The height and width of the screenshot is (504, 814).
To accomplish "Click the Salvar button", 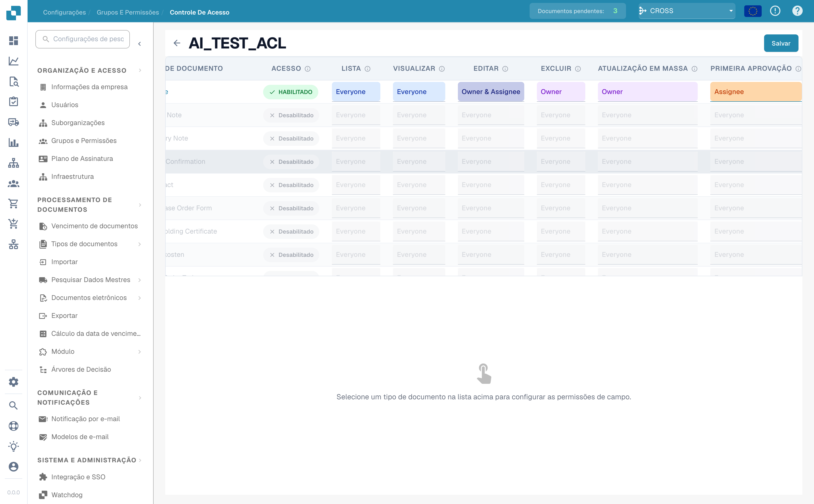I will coord(781,43).
